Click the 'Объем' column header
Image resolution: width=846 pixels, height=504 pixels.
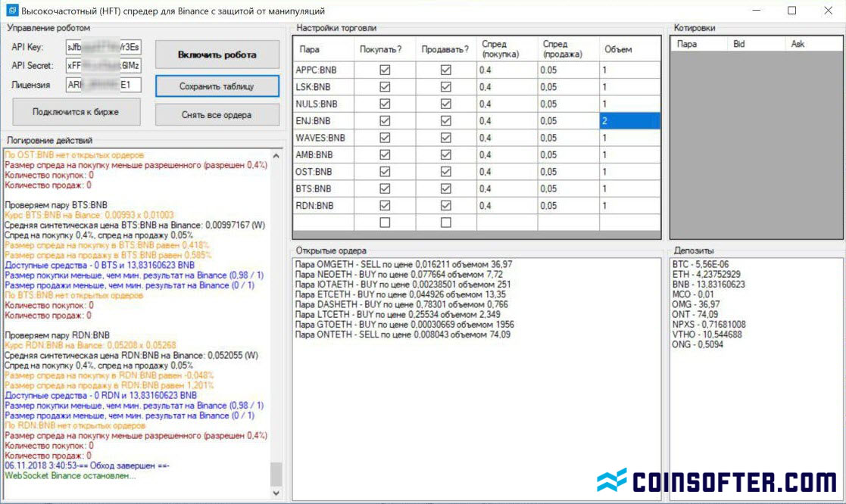[x=629, y=49]
